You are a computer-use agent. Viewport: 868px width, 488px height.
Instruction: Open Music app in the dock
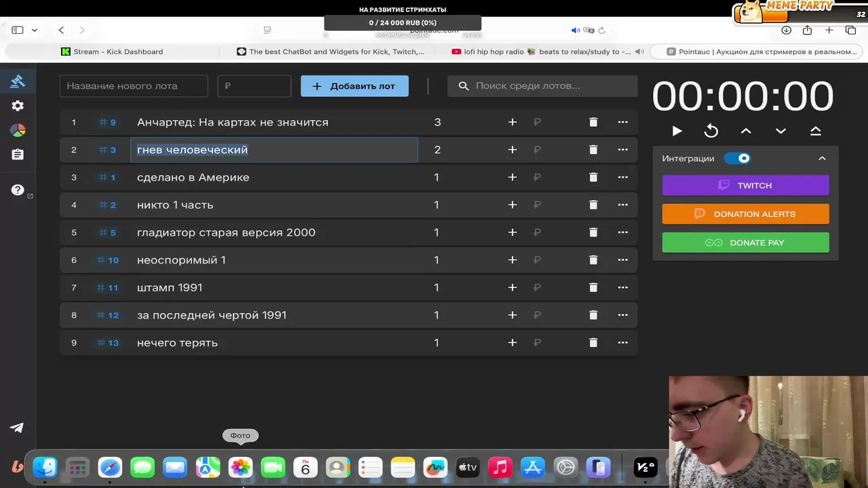[x=500, y=468]
